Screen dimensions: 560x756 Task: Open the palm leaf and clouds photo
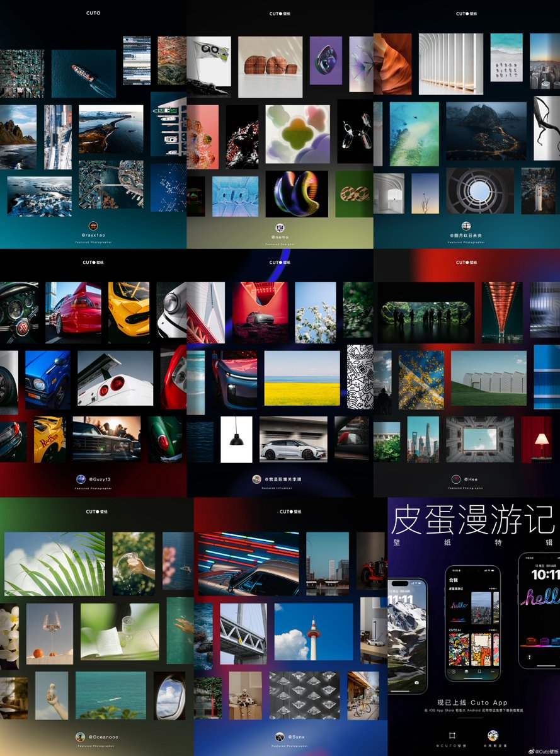pos(55,564)
